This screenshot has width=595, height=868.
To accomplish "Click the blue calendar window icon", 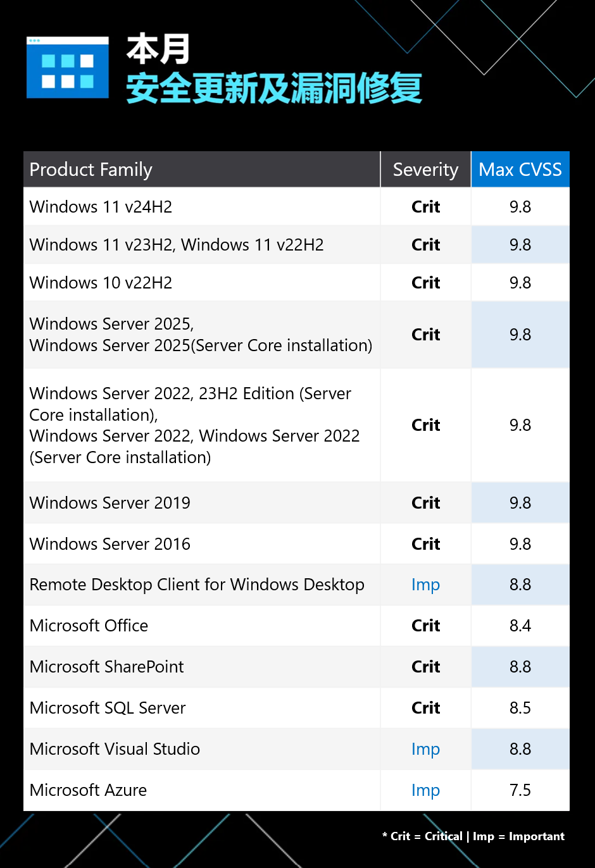I will click(x=68, y=68).
